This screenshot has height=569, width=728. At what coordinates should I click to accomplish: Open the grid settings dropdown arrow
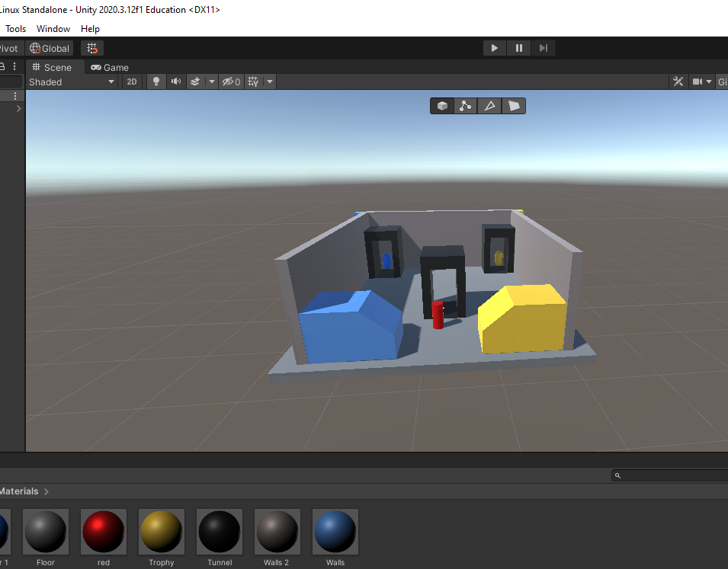click(x=270, y=82)
